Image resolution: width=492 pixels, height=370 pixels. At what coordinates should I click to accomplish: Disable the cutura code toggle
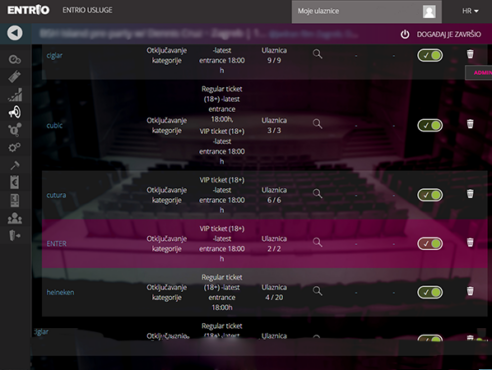click(x=430, y=195)
